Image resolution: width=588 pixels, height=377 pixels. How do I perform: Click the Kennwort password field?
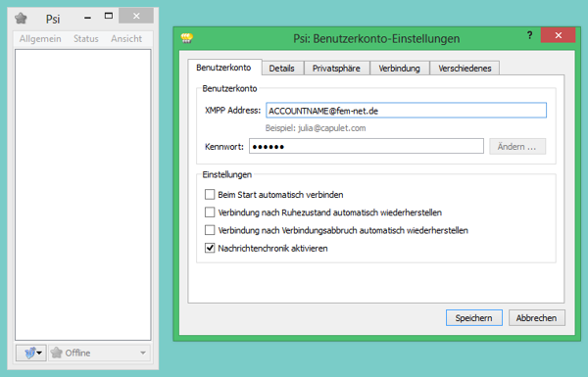point(367,146)
